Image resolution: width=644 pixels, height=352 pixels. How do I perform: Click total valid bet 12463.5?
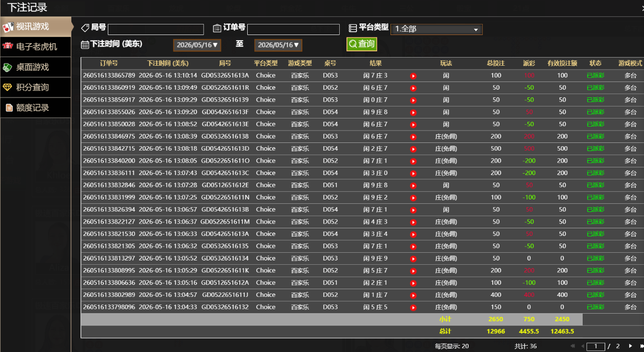562,331
